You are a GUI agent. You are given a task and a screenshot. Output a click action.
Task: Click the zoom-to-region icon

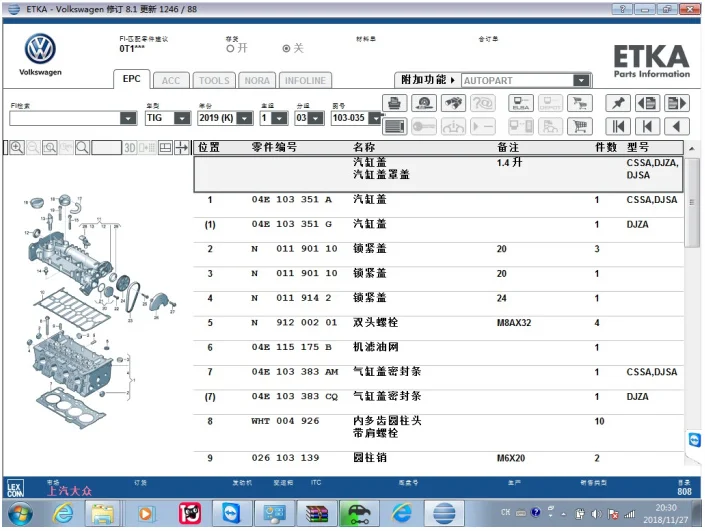pos(50,147)
